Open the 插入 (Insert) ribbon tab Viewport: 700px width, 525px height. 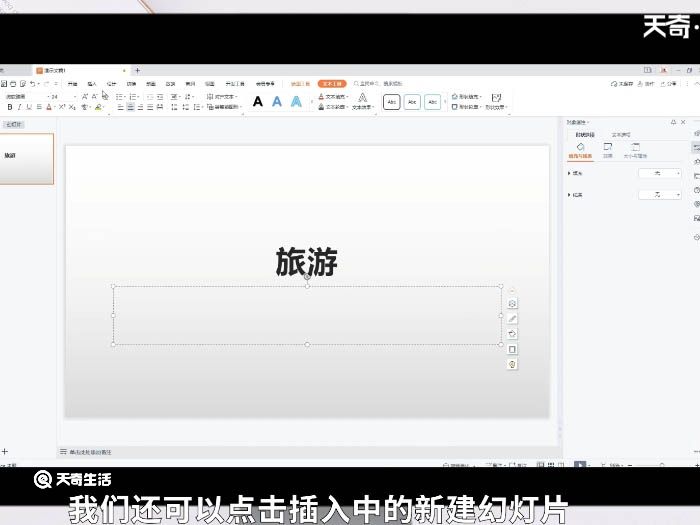point(92,83)
